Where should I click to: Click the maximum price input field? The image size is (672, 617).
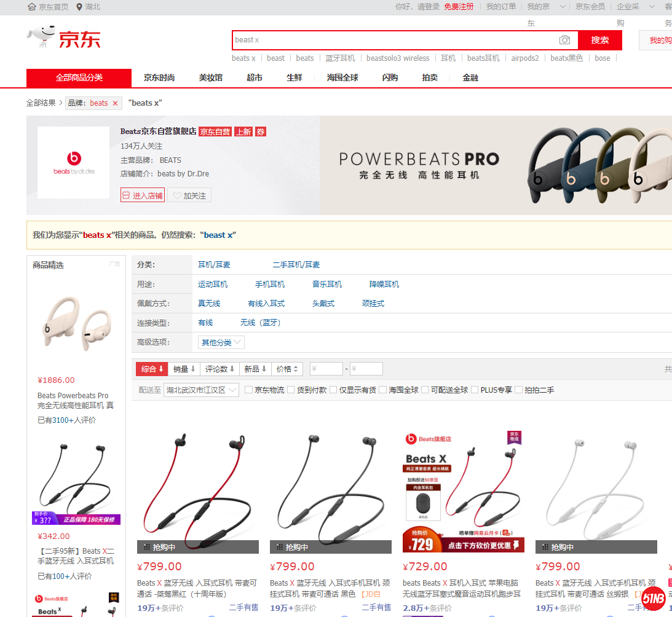[x=366, y=369]
